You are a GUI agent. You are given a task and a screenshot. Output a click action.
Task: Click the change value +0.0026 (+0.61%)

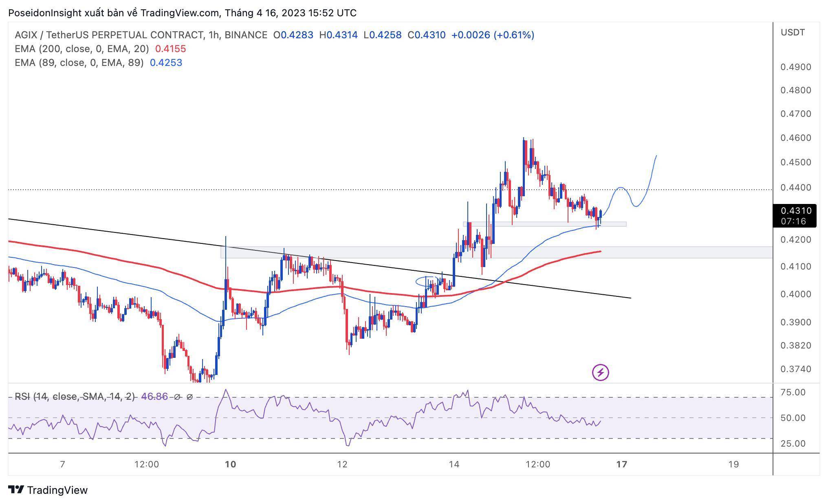point(493,35)
